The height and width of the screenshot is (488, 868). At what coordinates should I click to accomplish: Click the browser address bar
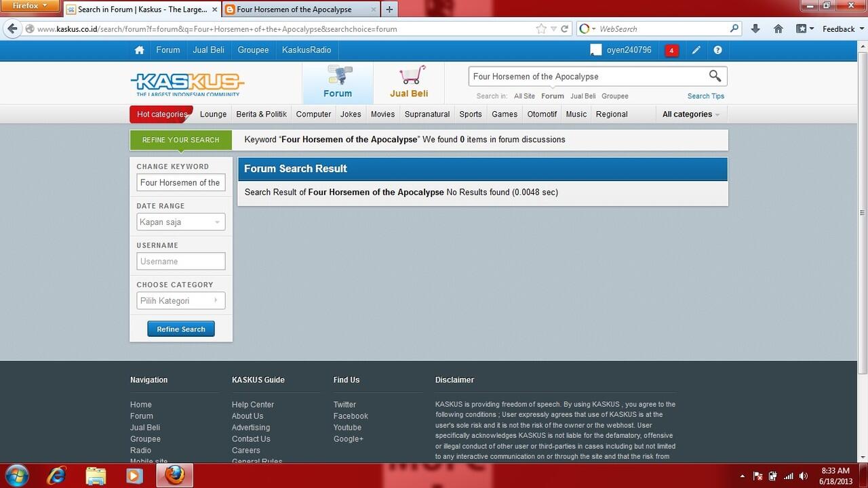[285, 29]
